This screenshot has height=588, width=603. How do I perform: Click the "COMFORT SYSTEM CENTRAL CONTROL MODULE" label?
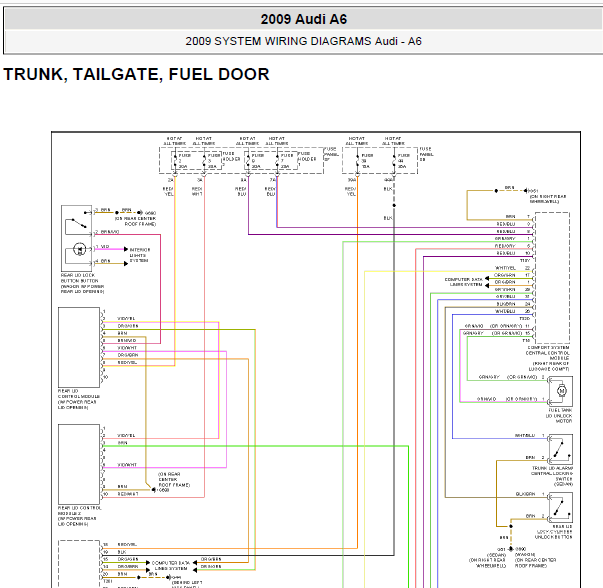pyautogui.click(x=548, y=353)
